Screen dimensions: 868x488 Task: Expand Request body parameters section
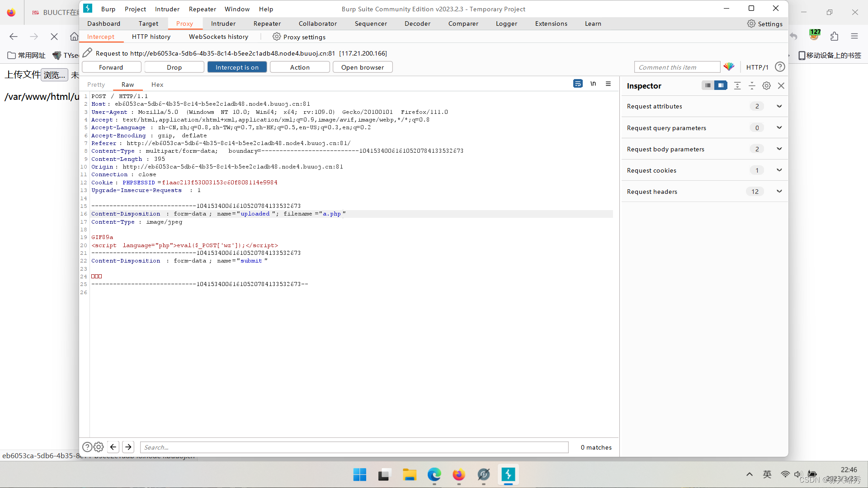click(779, 149)
